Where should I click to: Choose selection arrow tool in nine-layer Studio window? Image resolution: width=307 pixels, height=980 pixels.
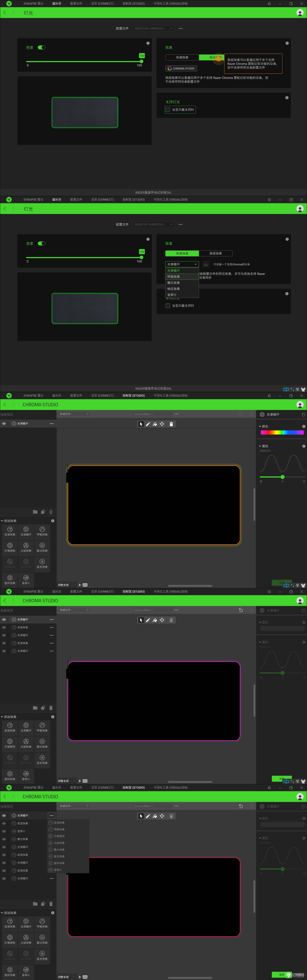click(141, 816)
